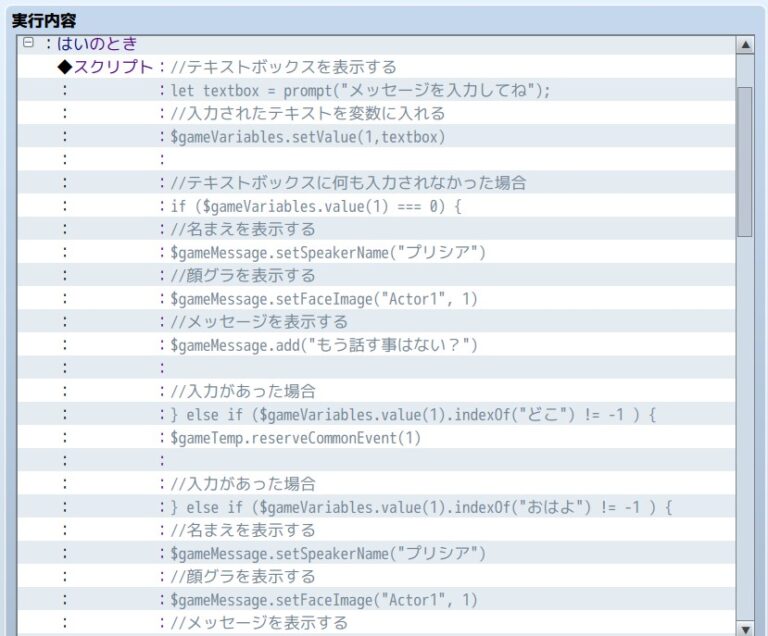The image size is (768, 636).
Task: Select the let textbox = prompt line
Action: click(x=360, y=90)
